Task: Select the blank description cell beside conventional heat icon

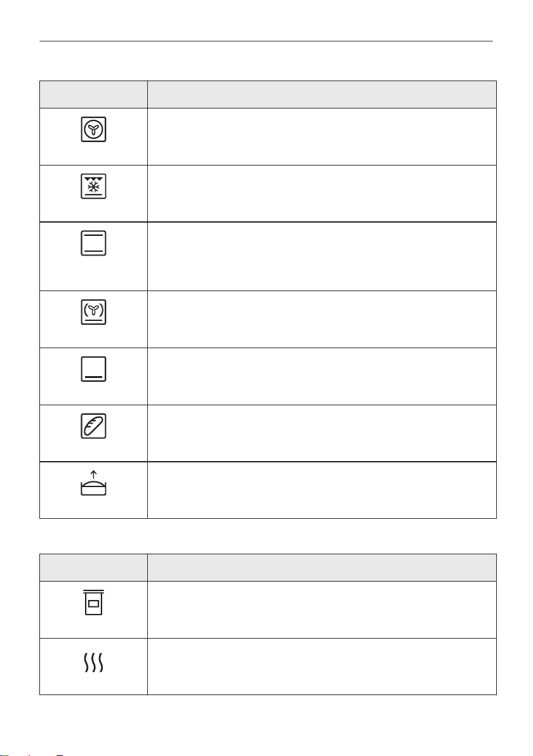Action: (322, 256)
